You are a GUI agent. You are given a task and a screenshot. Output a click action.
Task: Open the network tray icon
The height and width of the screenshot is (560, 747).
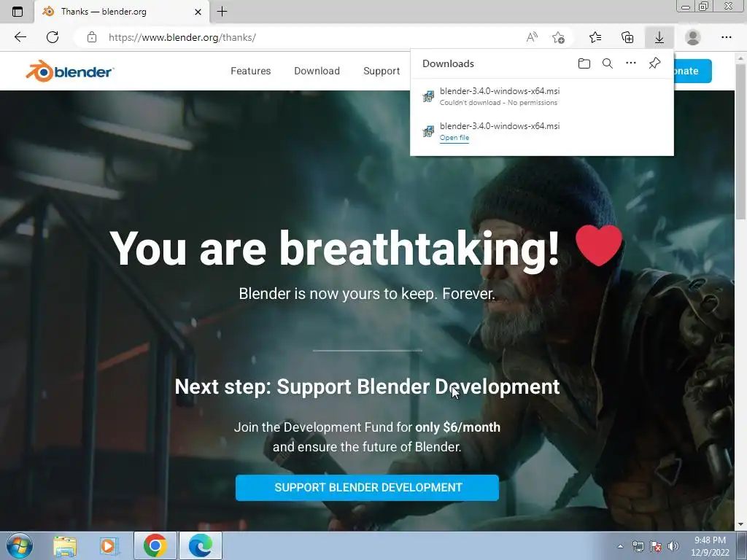(x=638, y=546)
